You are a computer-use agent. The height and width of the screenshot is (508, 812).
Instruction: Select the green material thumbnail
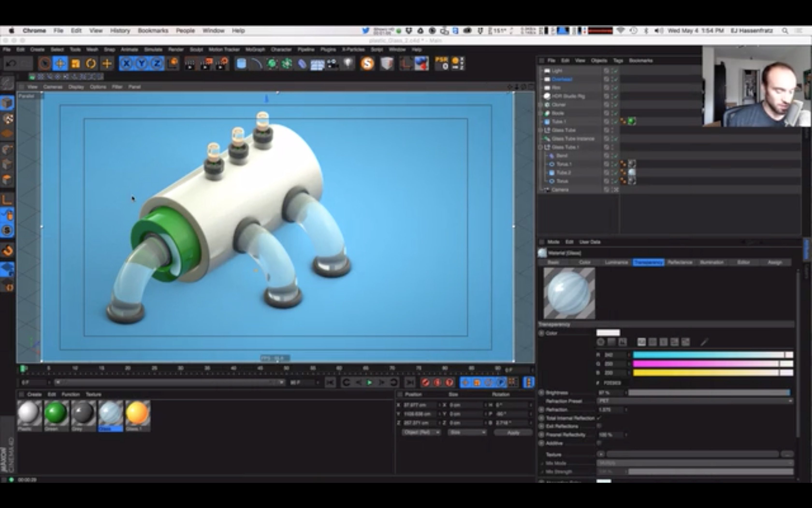56,413
